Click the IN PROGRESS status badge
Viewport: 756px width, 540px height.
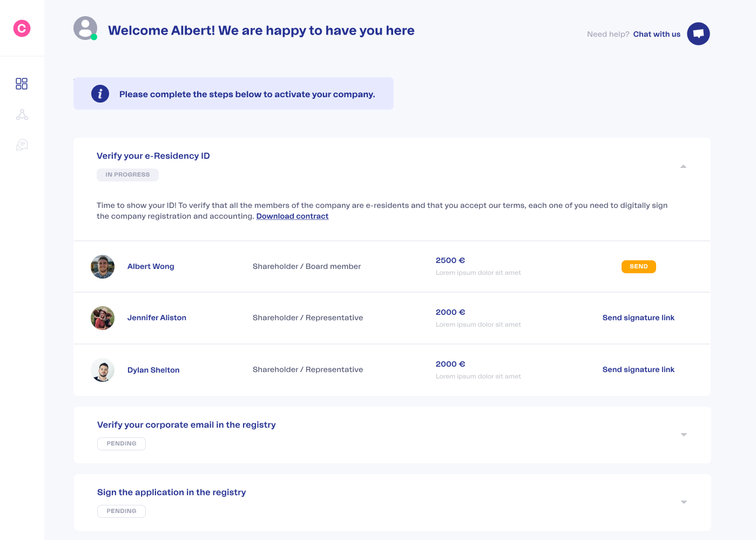(127, 175)
